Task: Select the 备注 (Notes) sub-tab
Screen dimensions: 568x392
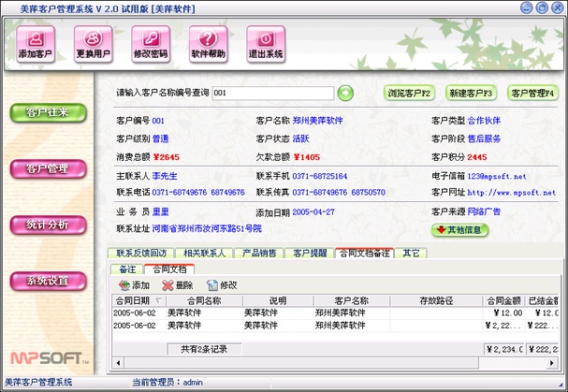Action: (x=128, y=269)
